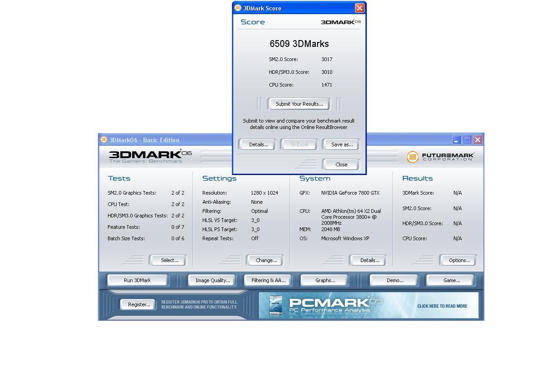Click the disabled To Excel button
Screen dimensions: 555x392
(x=299, y=144)
